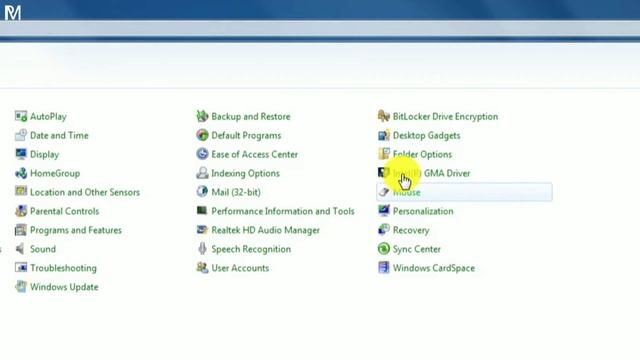Open Parental Controls link
The height and width of the screenshot is (360, 640).
pyautogui.click(x=64, y=211)
